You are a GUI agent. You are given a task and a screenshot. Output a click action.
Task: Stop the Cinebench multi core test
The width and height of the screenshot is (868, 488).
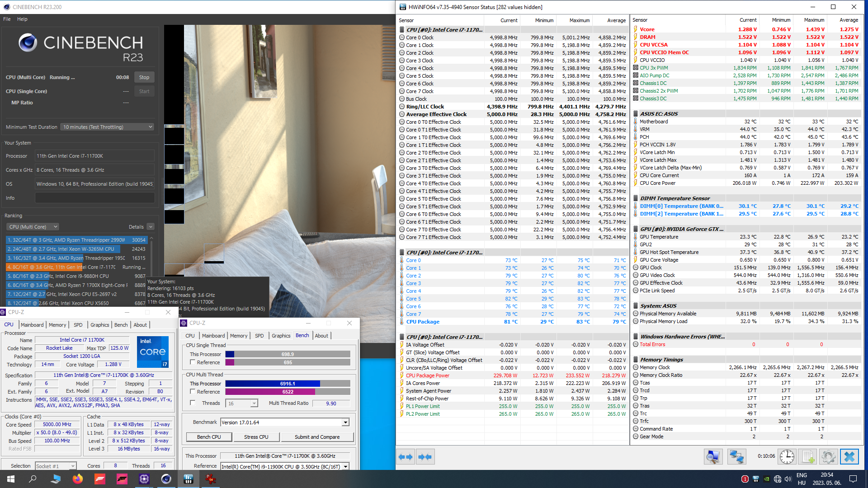(x=144, y=77)
